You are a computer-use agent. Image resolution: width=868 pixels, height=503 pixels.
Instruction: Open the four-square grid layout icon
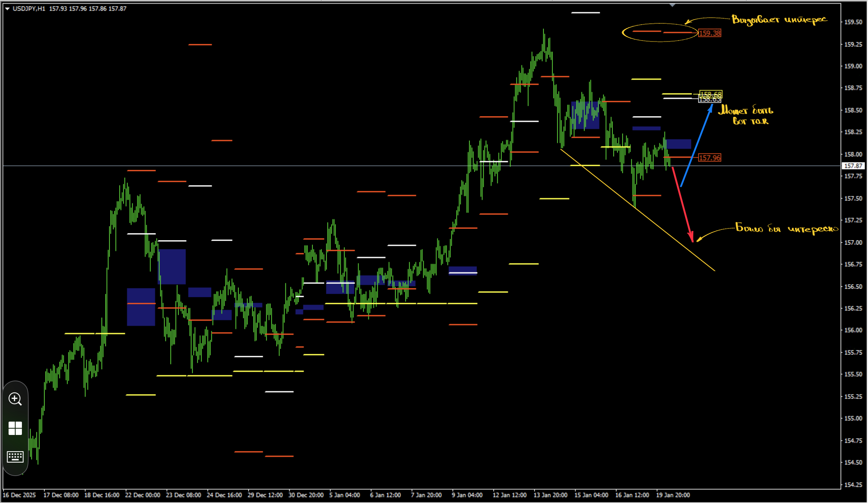[15, 428]
